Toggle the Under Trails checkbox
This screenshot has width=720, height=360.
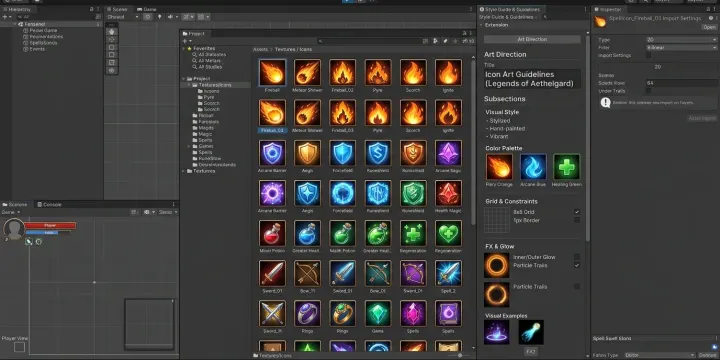(648, 91)
